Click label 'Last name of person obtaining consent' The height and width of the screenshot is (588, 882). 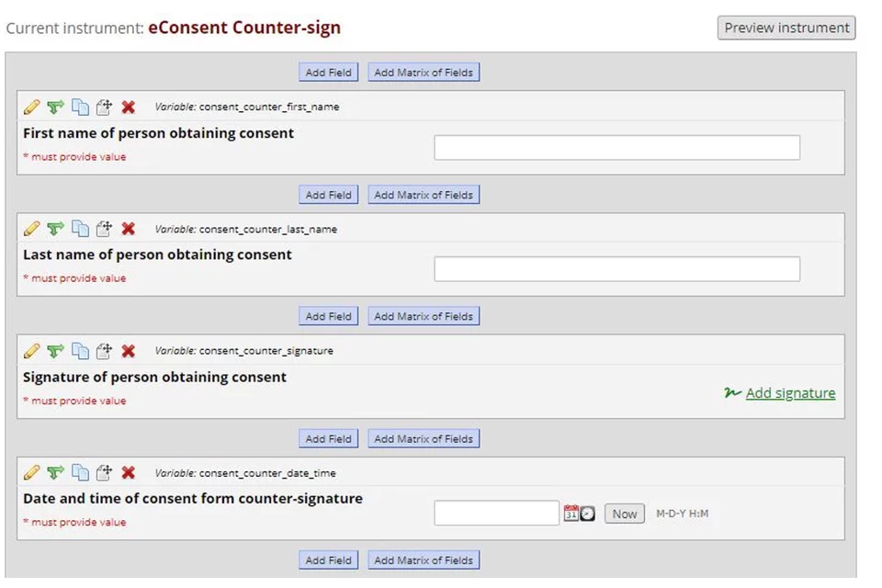(157, 254)
